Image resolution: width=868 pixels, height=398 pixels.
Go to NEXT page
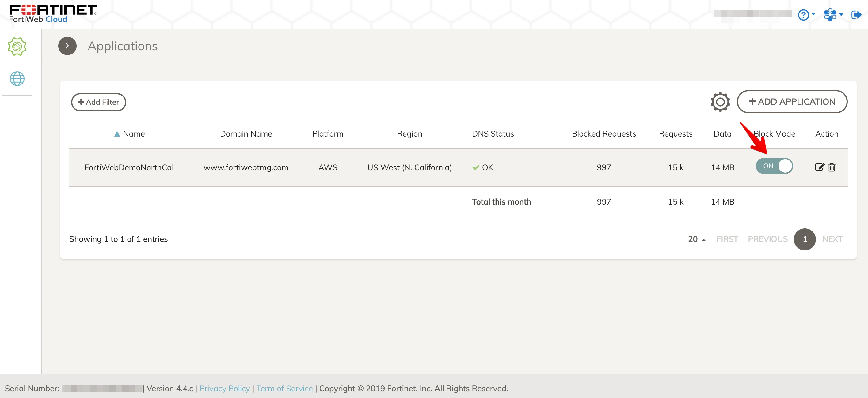pos(832,239)
